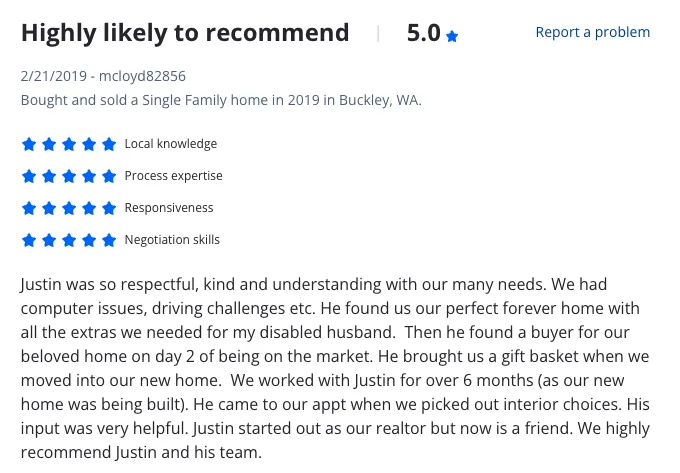680x473 pixels.
Task: Click fifth star of Responsiveness rating
Action: 109,208
